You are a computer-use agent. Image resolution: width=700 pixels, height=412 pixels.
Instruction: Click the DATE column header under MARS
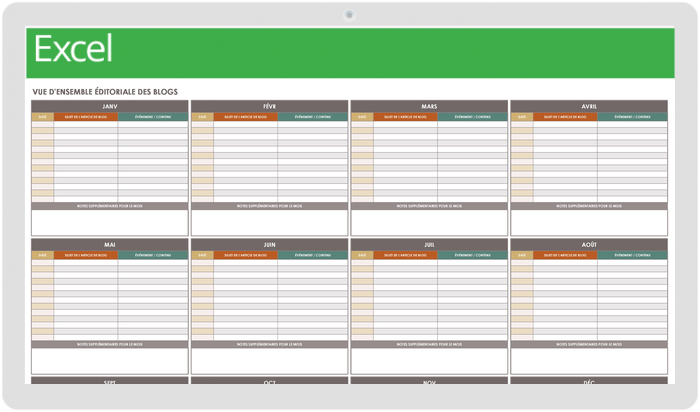(x=362, y=117)
